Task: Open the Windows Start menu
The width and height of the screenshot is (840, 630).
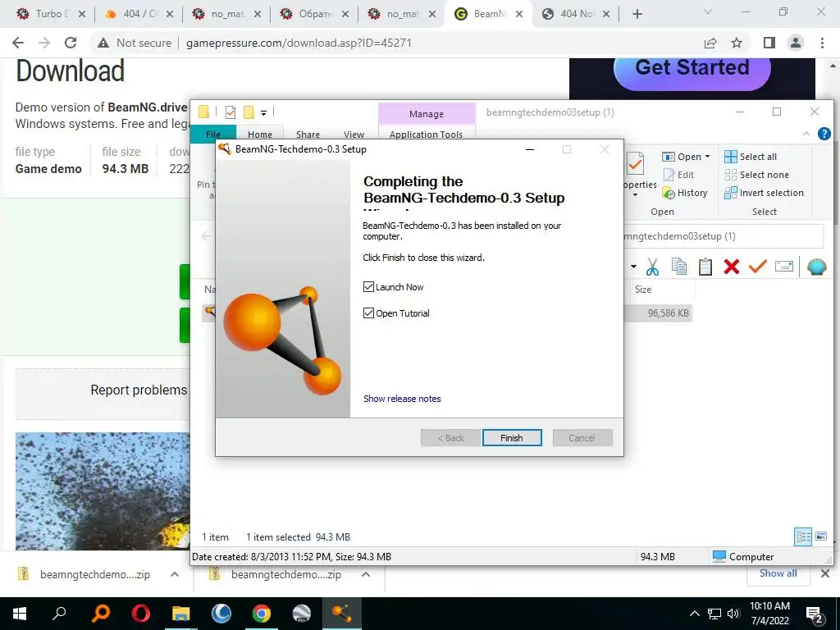Action: click(20, 614)
